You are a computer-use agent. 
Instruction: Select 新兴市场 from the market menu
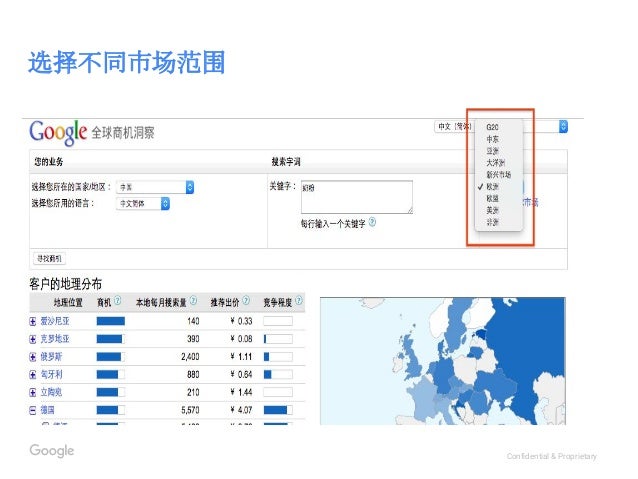pyautogui.click(x=498, y=175)
